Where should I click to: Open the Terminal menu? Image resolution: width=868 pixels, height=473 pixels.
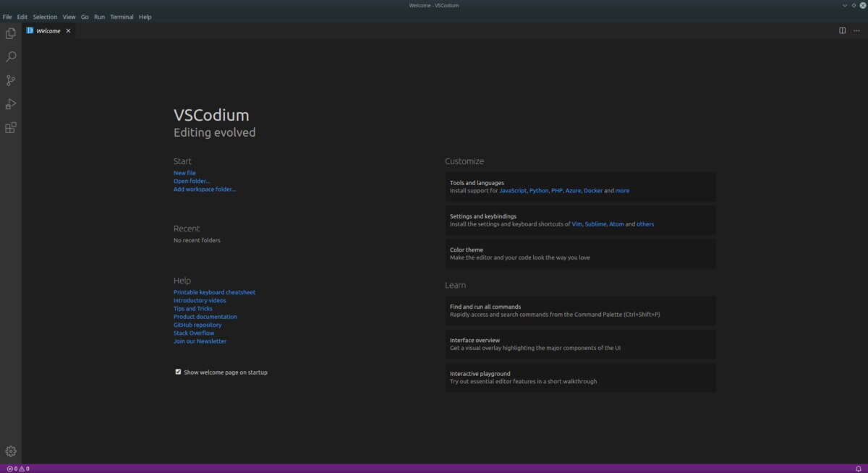click(122, 17)
